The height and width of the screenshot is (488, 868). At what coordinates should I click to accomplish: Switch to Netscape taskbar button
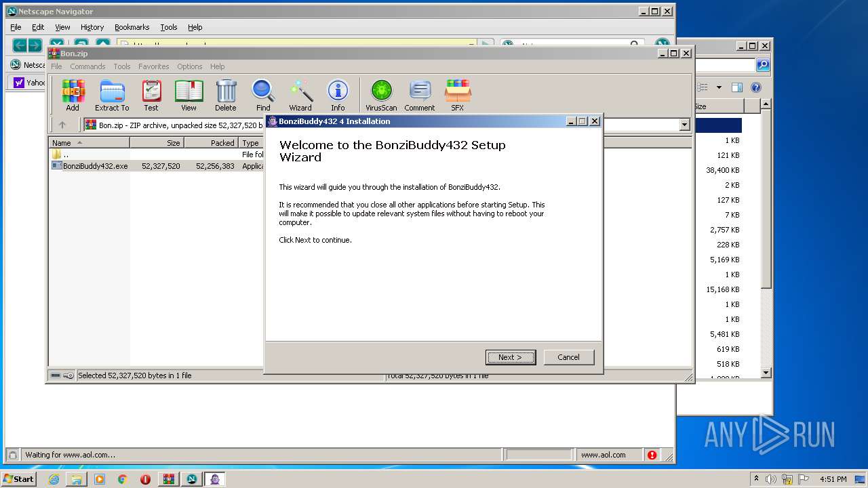pos(192,479)
